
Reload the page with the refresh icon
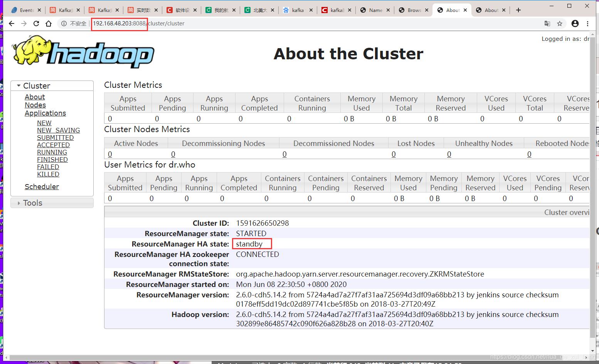(x=36, y=23)
